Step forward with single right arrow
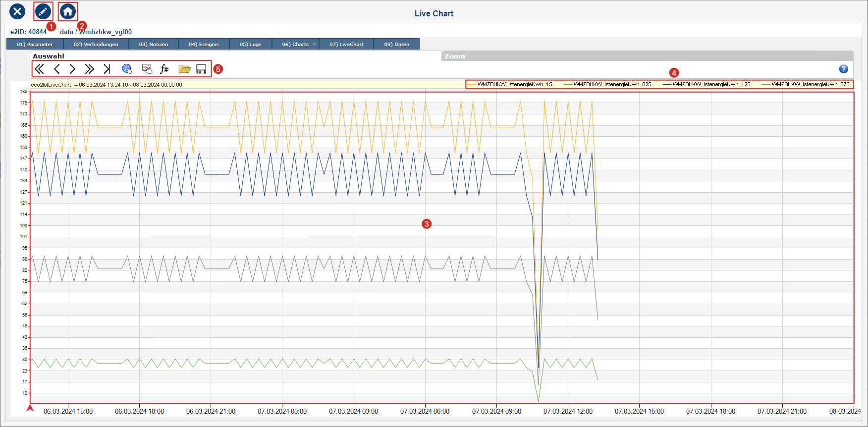Image resolution: width=868 pixels, height=427 pixels. (x=72, y=69)
